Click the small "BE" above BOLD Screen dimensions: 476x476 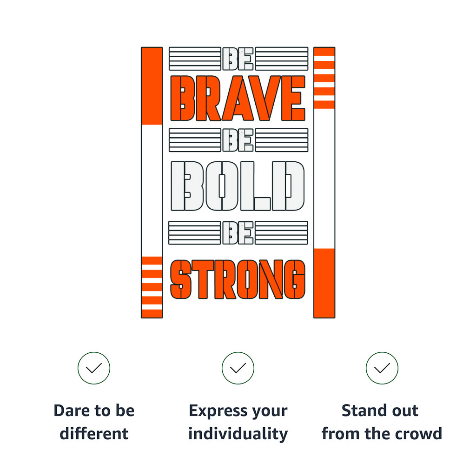click(238, 140)
